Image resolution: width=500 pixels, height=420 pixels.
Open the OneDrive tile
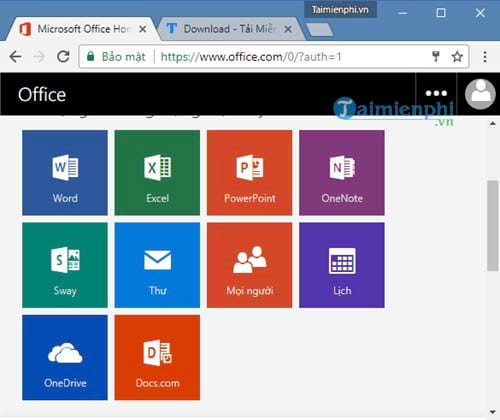65,358
